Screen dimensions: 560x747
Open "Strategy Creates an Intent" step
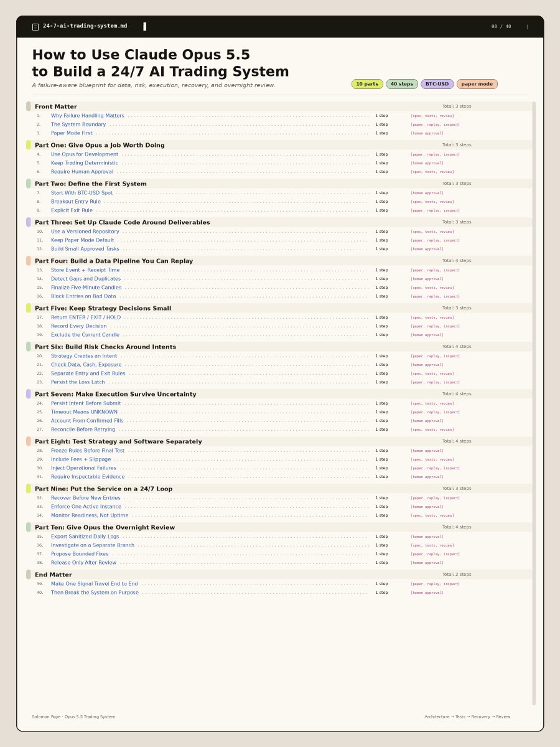(x=84, y=356)
